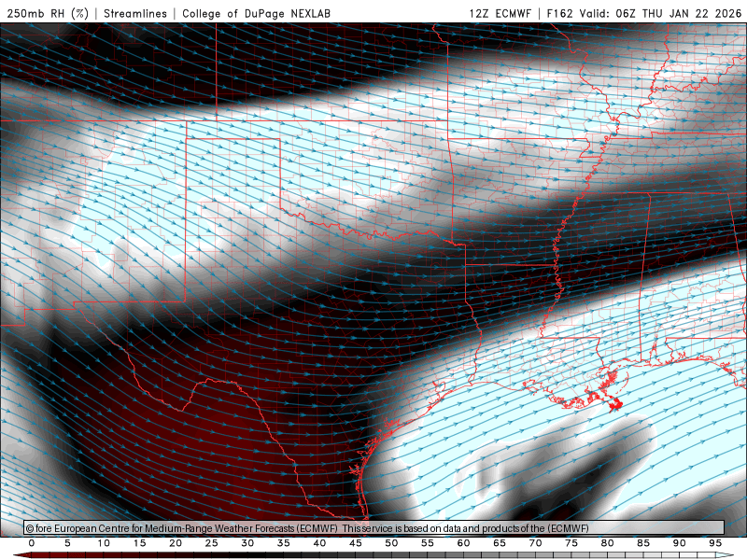This screenshot has width=747, height=560.
Task: Click the "5" color scale label
Action: 67,543
